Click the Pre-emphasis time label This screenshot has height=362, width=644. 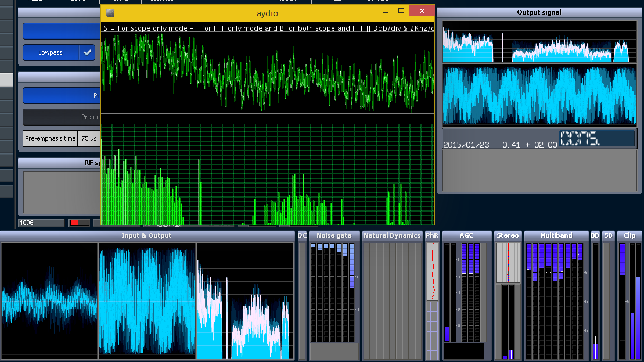pos(50,138)
